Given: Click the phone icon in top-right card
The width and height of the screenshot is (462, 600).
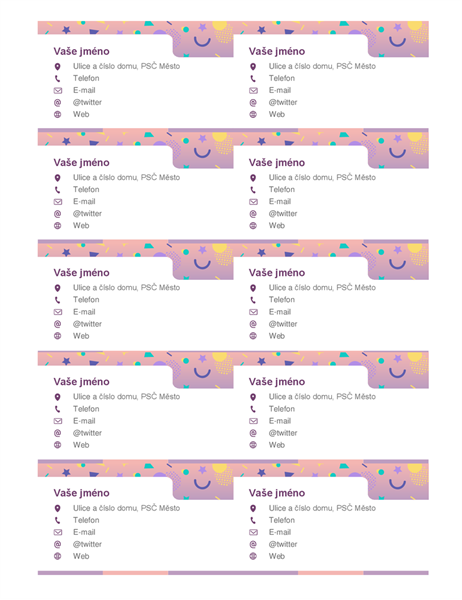Looking at the screenshot, I should click(x=253, y=78).
